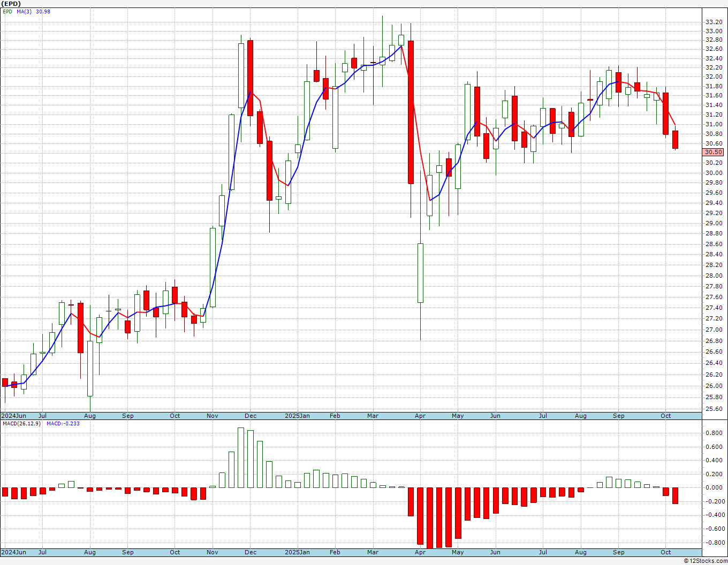Select the MACD(26,12,9) indicator label

pyautogui.click(x=22, y=423)
